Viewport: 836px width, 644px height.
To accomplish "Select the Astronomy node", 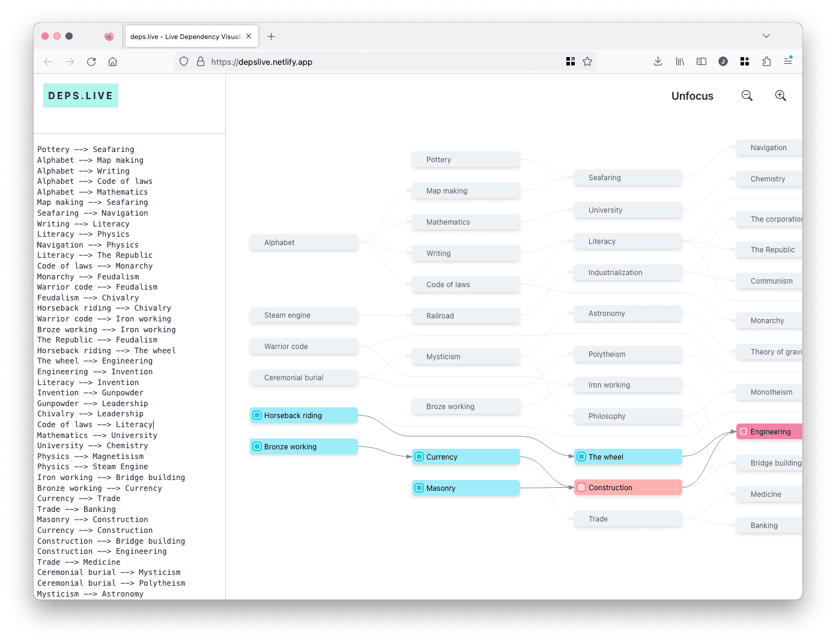I will [x=628, y=313].
